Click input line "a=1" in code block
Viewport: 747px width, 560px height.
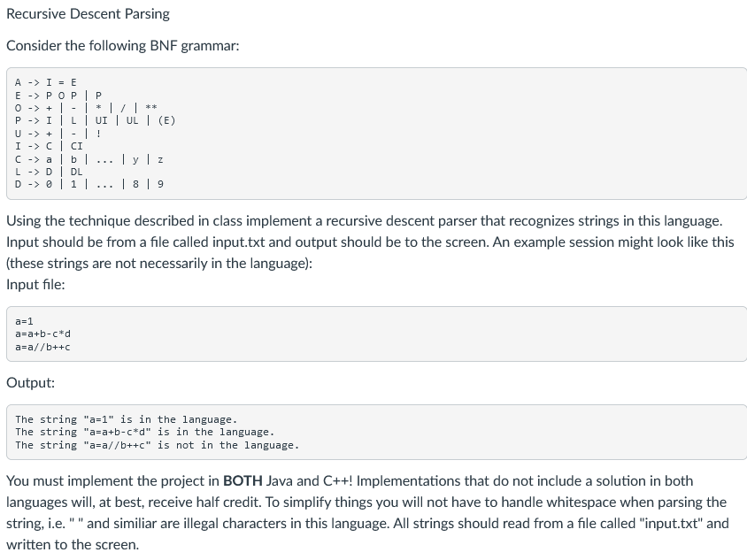tap(24, 321)
